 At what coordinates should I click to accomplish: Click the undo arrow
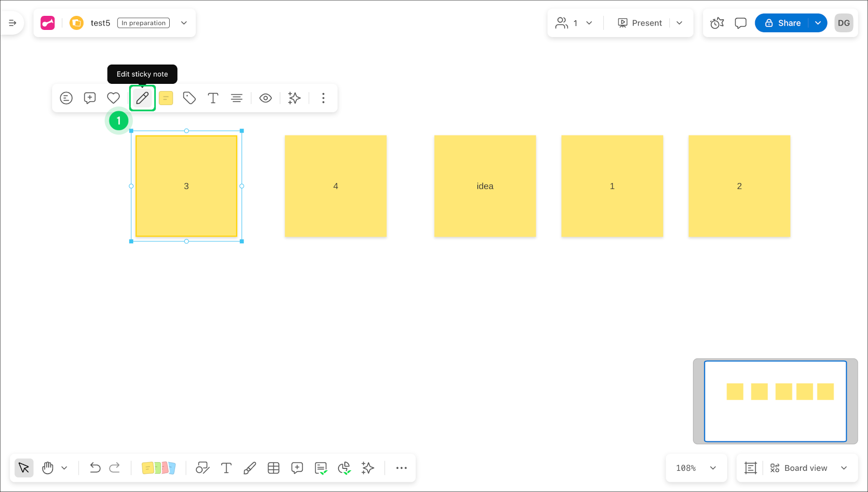95,468
